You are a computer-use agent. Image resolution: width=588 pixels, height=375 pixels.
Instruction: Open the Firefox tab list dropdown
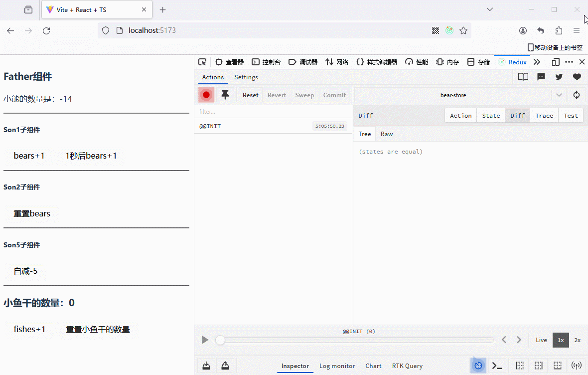490,9
